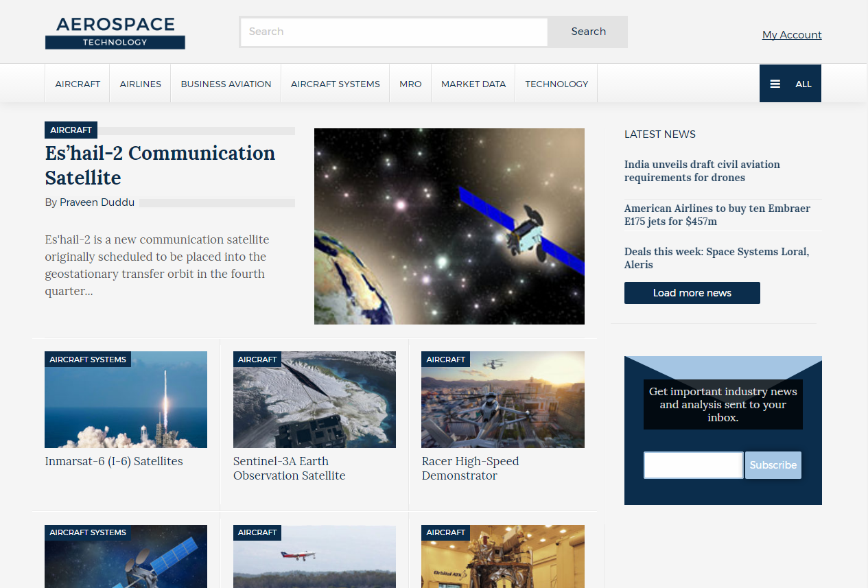
Task: Read India unveils draft civil aviation requirements article
Action: (x=702, y=171)
